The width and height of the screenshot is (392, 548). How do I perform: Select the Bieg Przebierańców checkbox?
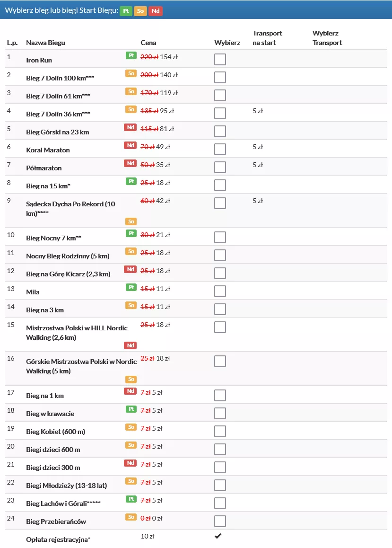click(220, 521)
